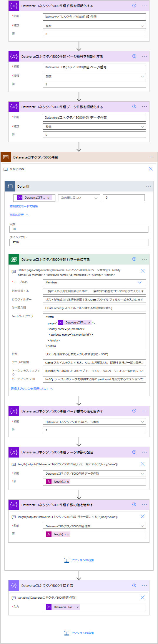This screenshot has height=644, width=158.
Task: Open help for ページ番号の値を増やす action
Action: [134, 411]
